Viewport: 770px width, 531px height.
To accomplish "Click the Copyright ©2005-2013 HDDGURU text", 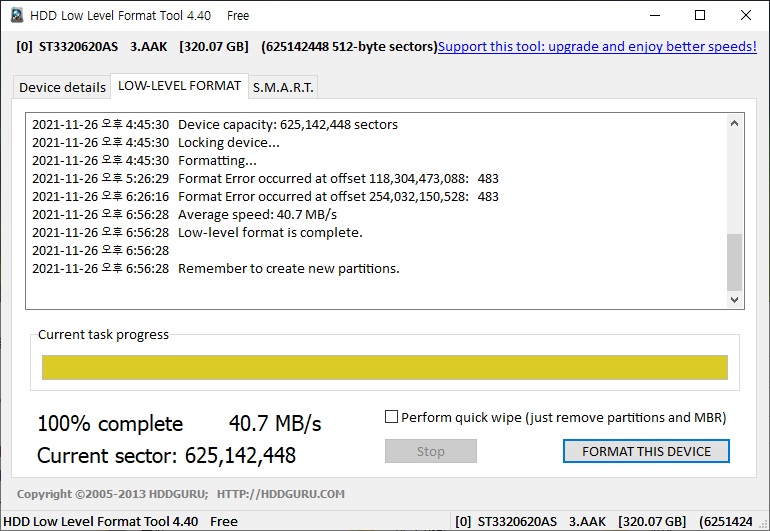I will (112, 494).
